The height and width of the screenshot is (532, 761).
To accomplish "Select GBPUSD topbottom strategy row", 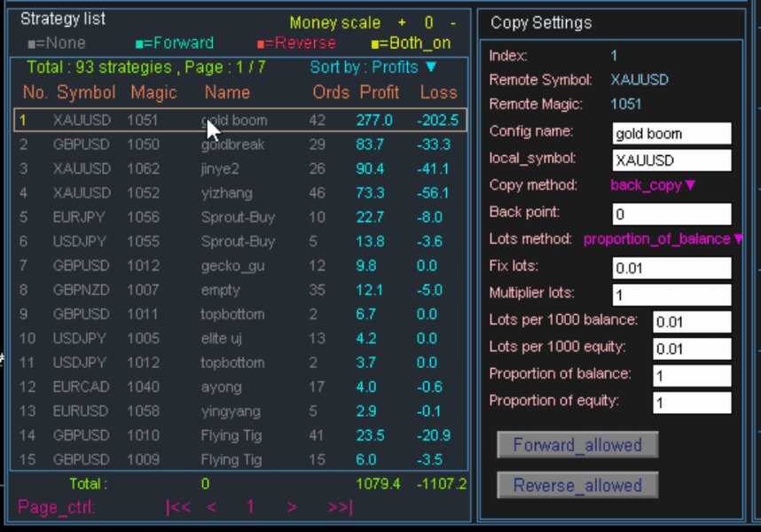I will click(240, 314).
